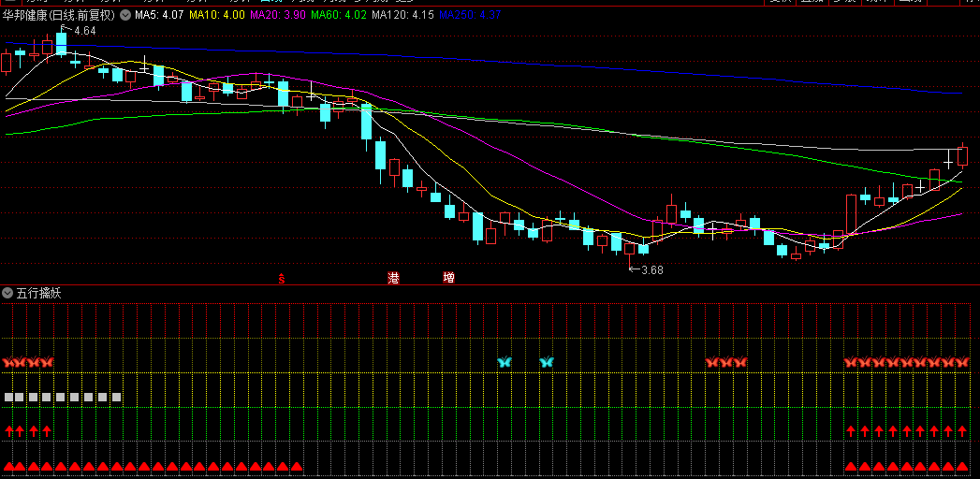Screen dimensions: 980x479
Task: Open the red S event marker
Action: 281,279
